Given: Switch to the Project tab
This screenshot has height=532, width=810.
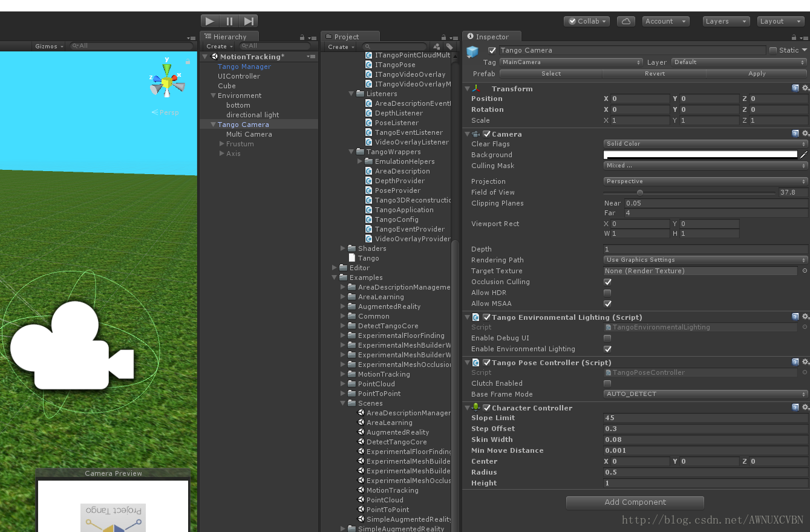Looking at the screenshot, I should (350, 37).
